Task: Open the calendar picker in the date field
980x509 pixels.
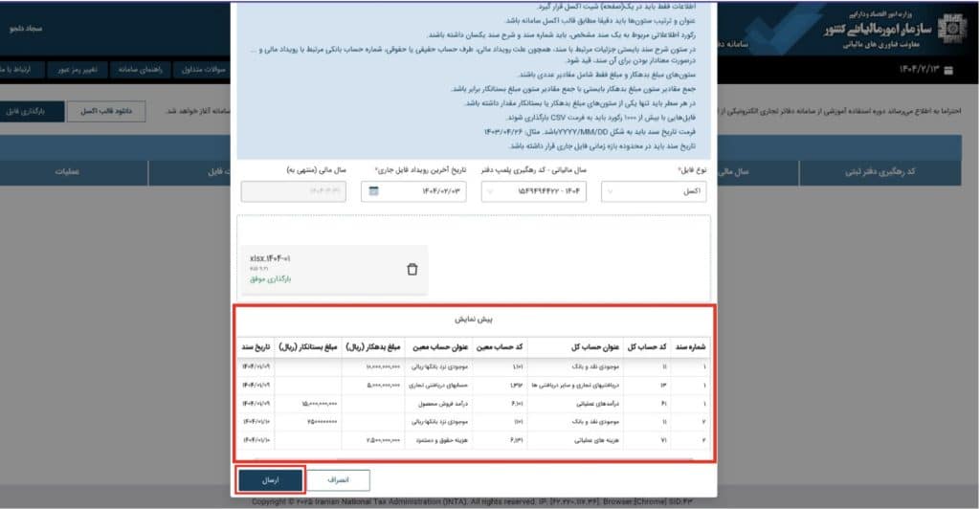Action: click(374, 191)
